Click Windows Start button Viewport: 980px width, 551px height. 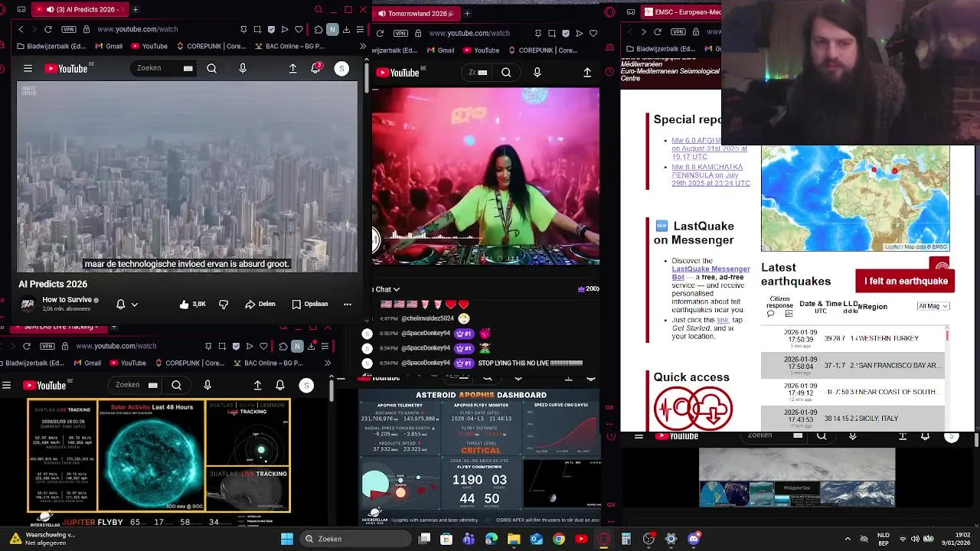pyautogui.click(x=287, y=539)
